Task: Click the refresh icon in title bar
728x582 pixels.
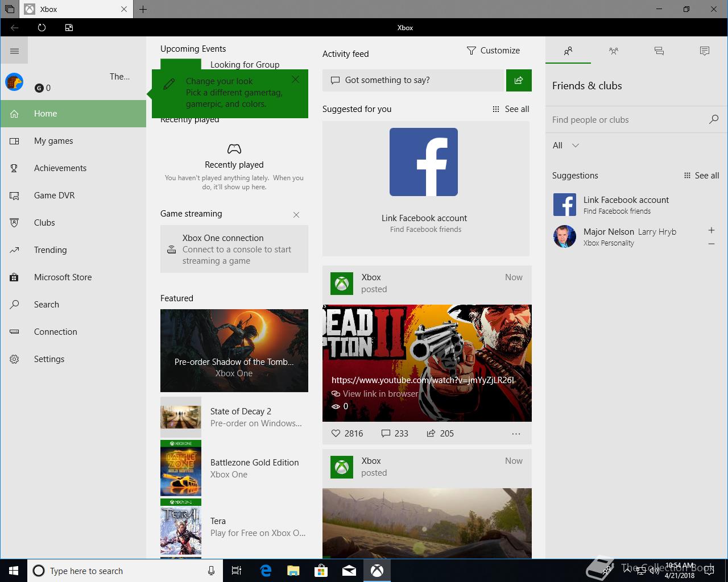Action: click(x=42, y=27)
